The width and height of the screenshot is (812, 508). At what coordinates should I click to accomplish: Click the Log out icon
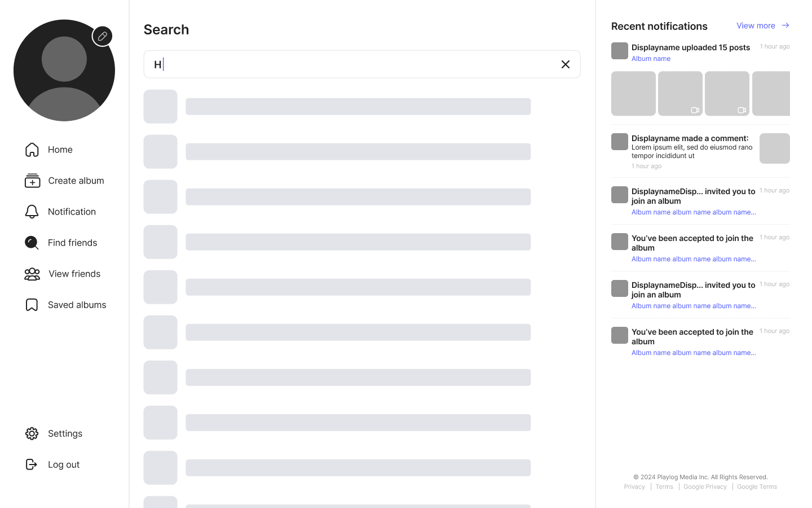pos(32,465)
